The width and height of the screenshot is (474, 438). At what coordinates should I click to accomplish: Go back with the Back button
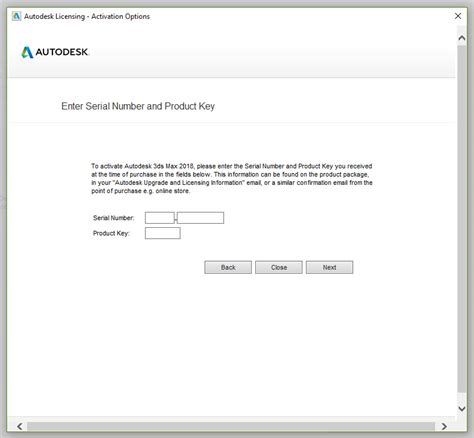(x=228, y=267)
